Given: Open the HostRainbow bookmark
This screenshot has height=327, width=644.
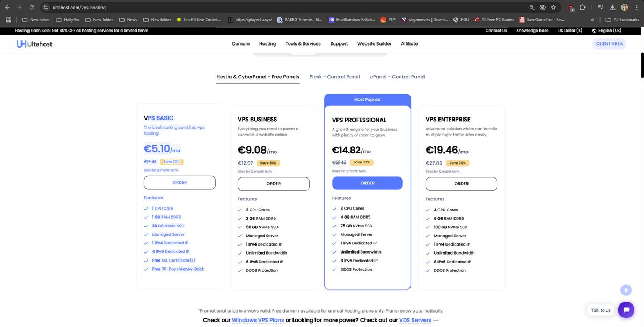Looking at the screenshot, I should (352, 19).
